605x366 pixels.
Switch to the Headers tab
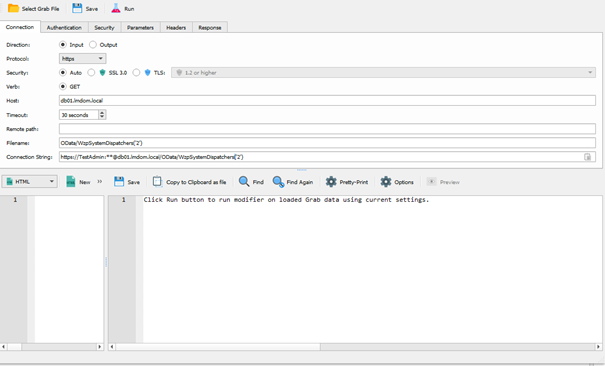[x=176, y=27]
